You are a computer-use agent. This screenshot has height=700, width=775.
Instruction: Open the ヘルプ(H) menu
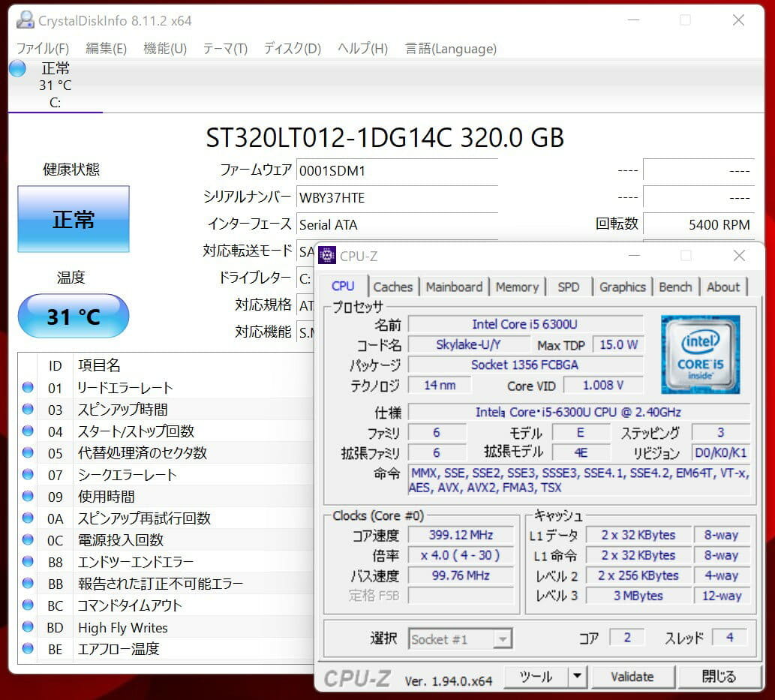pos(363,49)
